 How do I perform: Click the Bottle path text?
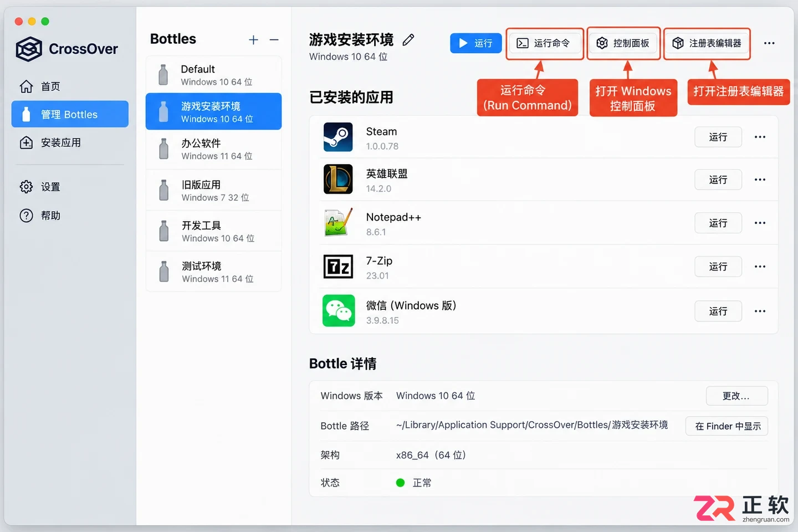click(x=532, y=425)
